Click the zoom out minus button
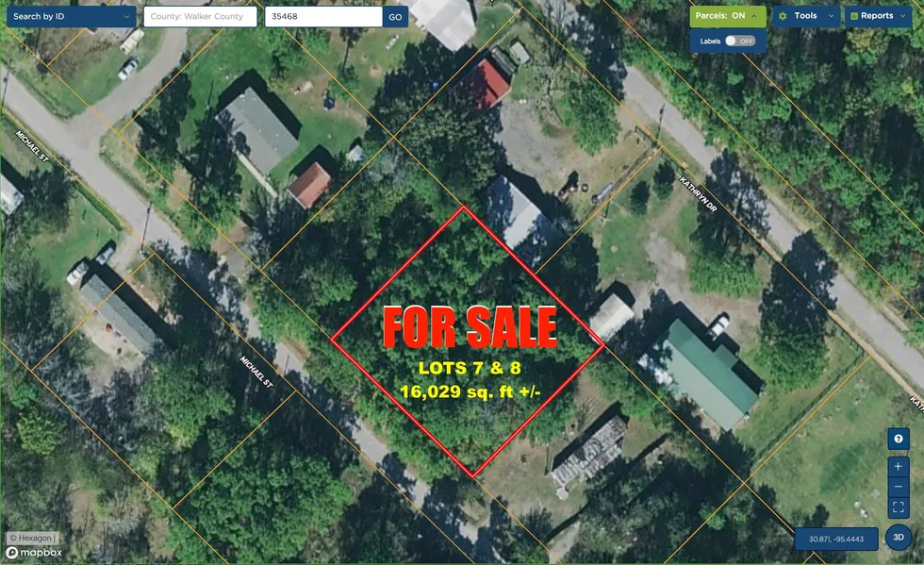This screenshot has width=924, height=565. pyautogui.click(x=898, y=487)
